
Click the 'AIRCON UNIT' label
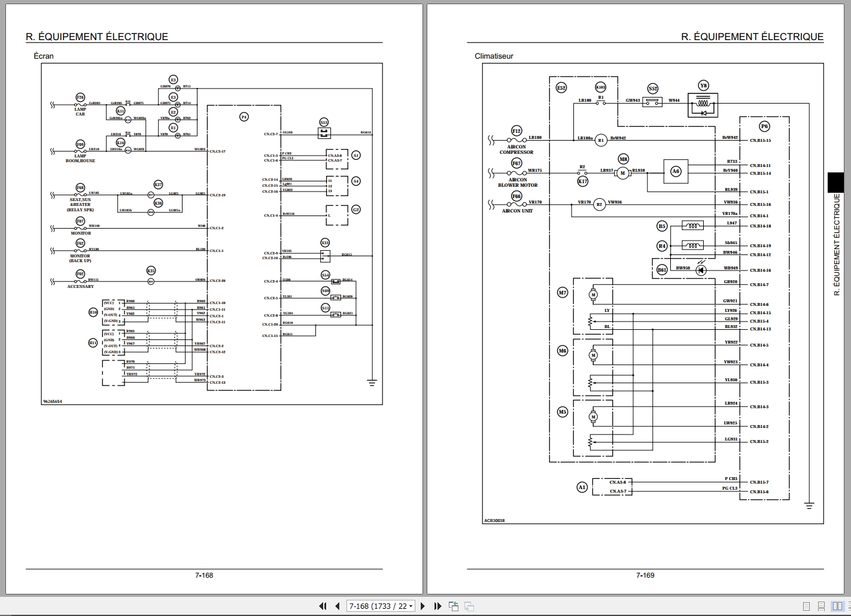pyautogui.click(x=517, y=211)
